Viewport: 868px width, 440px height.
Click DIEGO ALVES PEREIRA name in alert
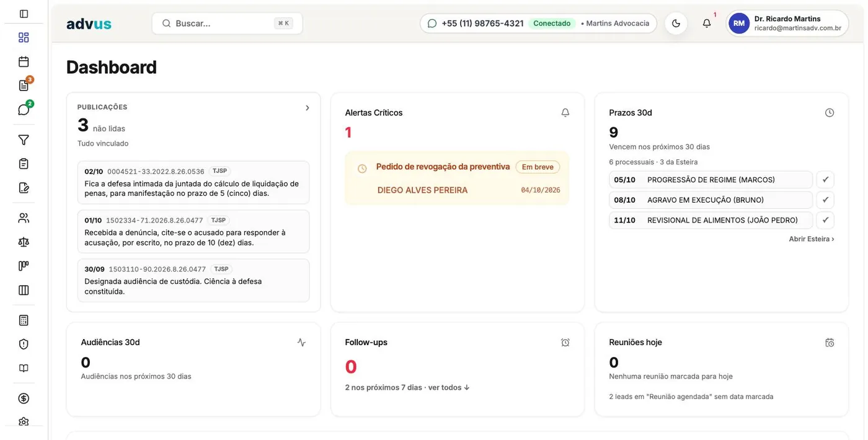[x=422, y=190]
